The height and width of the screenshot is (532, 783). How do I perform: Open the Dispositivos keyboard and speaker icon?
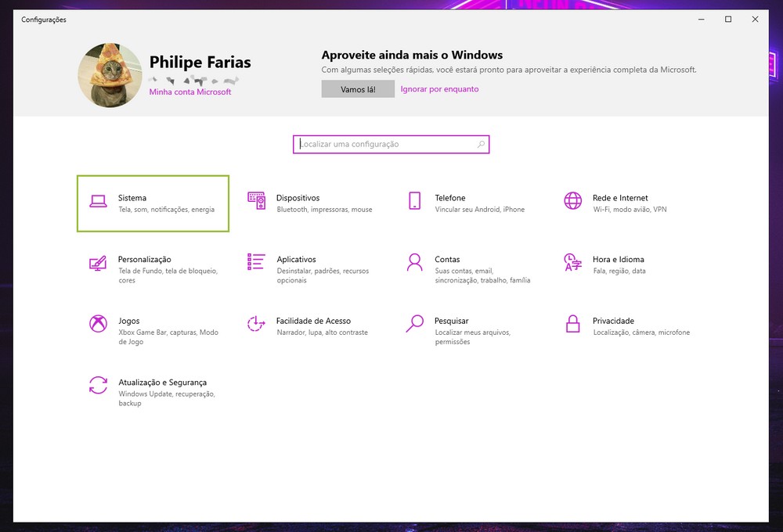point(256,200)
